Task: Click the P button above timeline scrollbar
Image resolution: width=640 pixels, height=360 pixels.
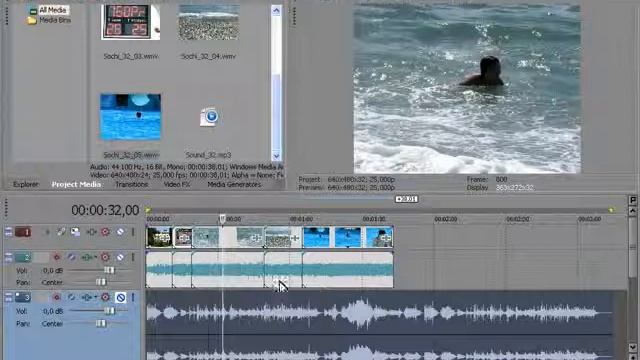Action: (633, 200)
